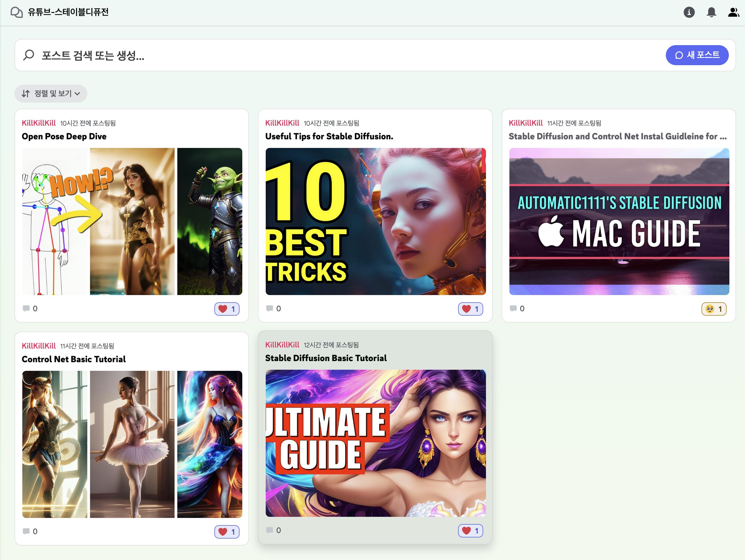The width and height of the screenshot is (745, 560).
Task: Click '11시간 전에 포스팅됨' on Control Net post
Action: tap(87, 346)
